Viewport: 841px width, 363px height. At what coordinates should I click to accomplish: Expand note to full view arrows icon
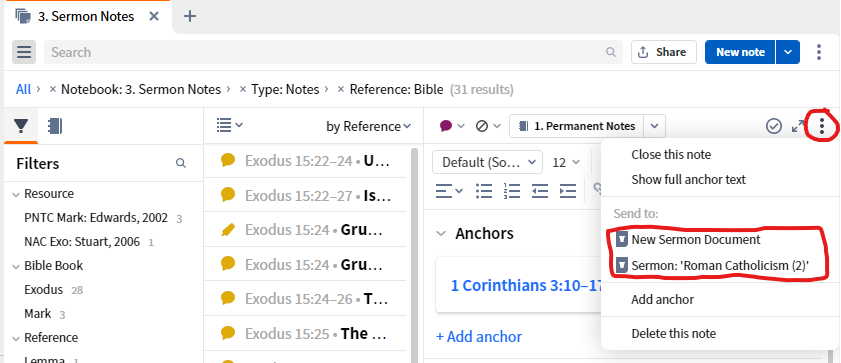pos(798,126)
